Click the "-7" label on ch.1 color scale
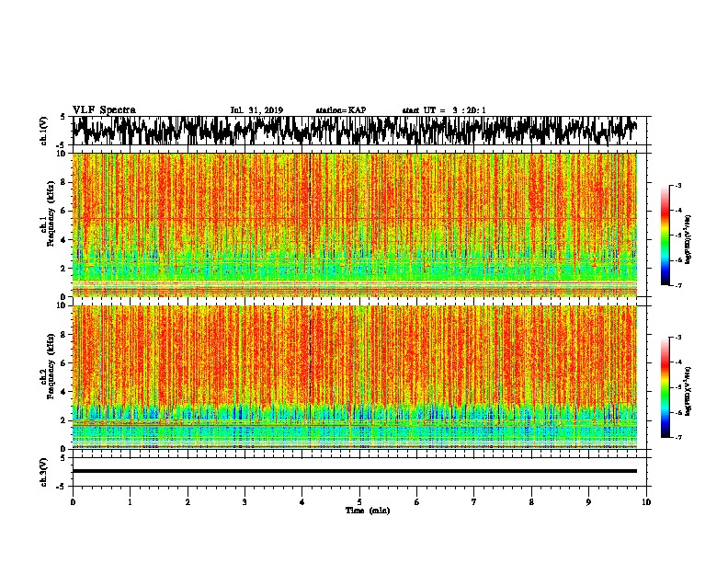728x563 pixels. 677,285
